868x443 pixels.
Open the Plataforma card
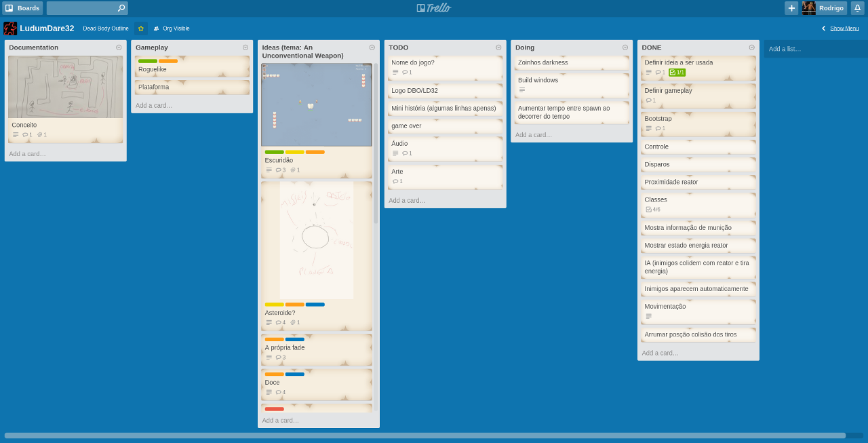tap(192, 87)
